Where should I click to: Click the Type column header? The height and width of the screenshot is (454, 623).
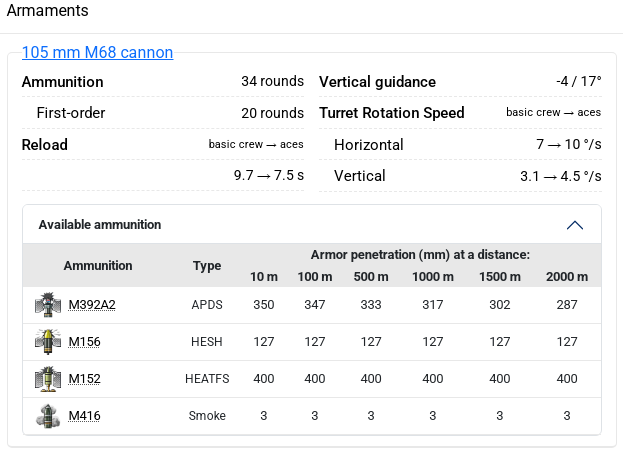pos(207,266)
